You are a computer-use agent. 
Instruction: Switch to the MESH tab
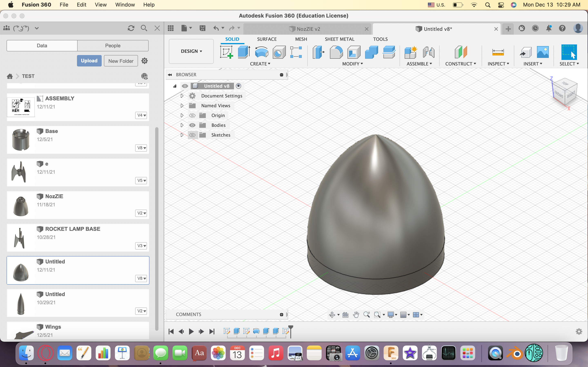click(x=301, y=39)
